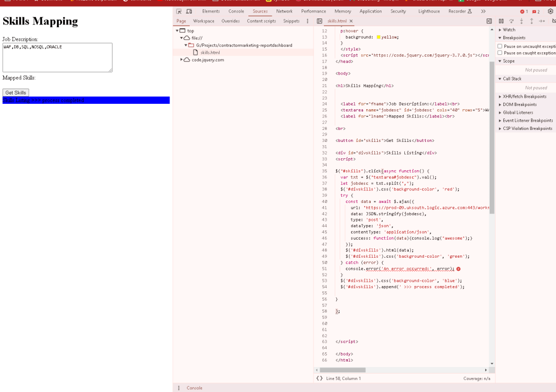Screen dimensions: 556x392
Task: Open the Application tab
Action: [x=371, y=11]
